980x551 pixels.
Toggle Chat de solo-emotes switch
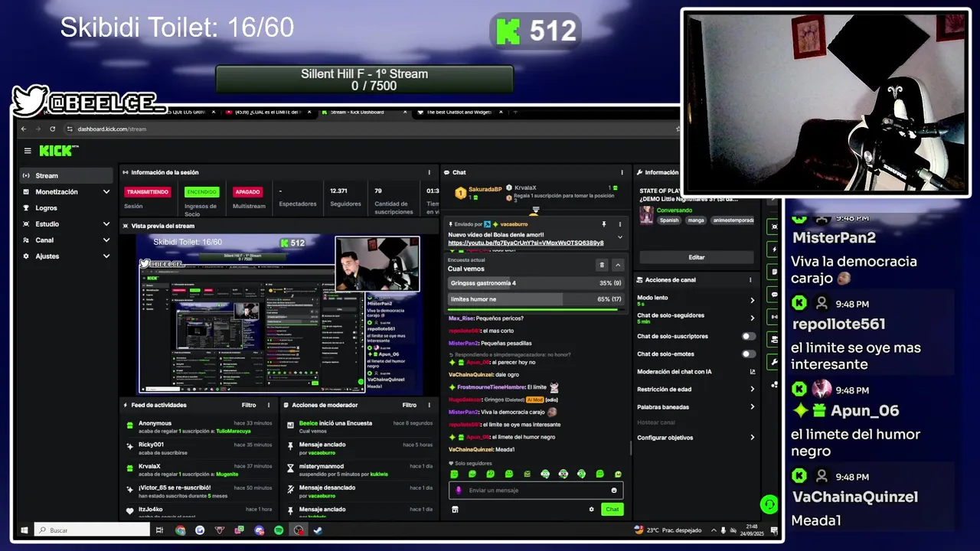coord(749,354)
